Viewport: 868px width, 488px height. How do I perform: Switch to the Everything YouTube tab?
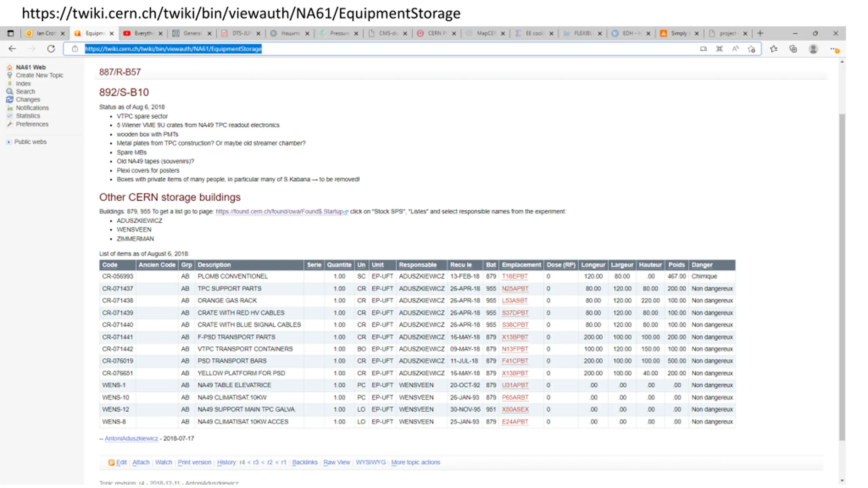pos(143,33)
